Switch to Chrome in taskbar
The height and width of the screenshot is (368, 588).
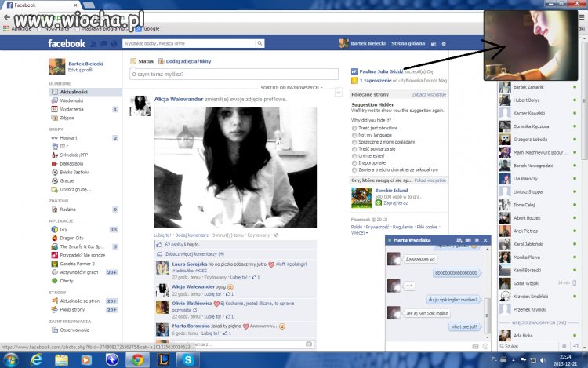tap(137, 360)
